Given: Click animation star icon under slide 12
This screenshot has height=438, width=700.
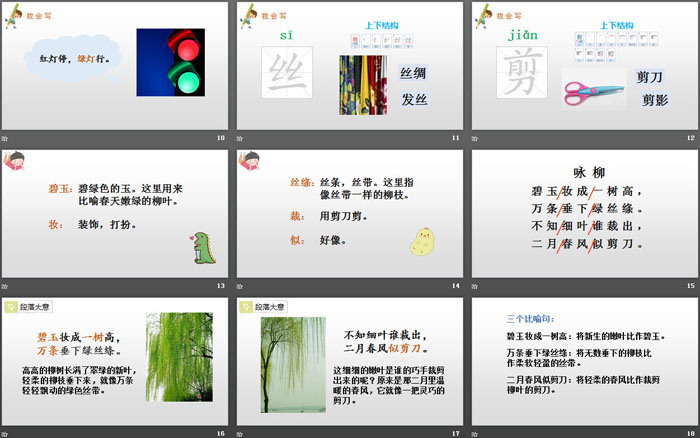Looking at the screenshot, I should point(475,138).
